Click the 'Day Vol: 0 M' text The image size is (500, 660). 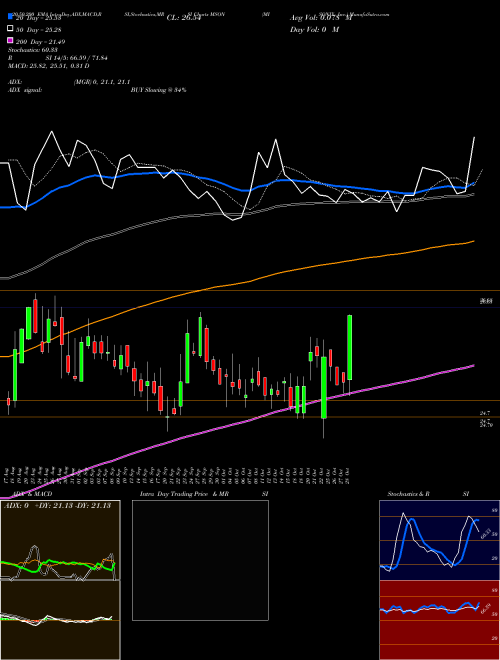[x=314, y=29]
